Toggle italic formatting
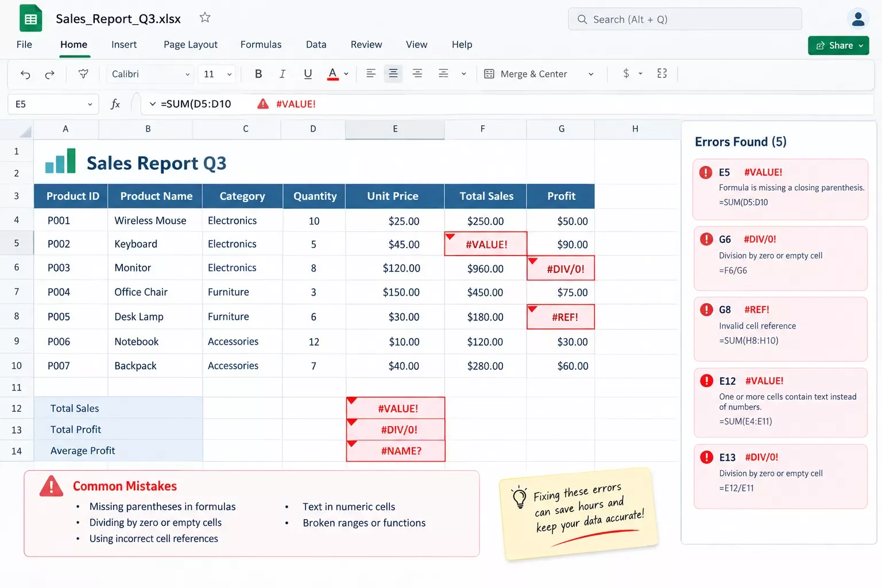The height and width of the screenshot is (588, 882). coord(283,73)
